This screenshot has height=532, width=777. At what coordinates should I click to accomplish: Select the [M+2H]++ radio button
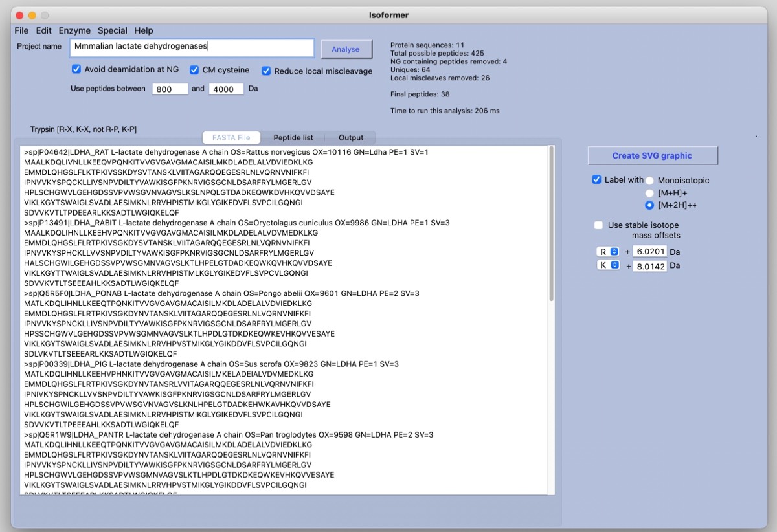(649, 205)
